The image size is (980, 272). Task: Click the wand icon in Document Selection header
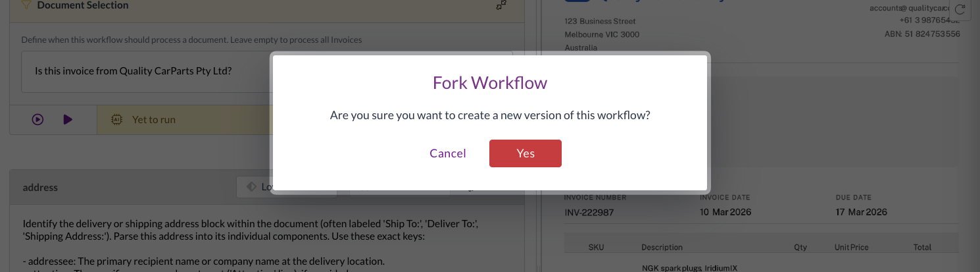point(501,6)
